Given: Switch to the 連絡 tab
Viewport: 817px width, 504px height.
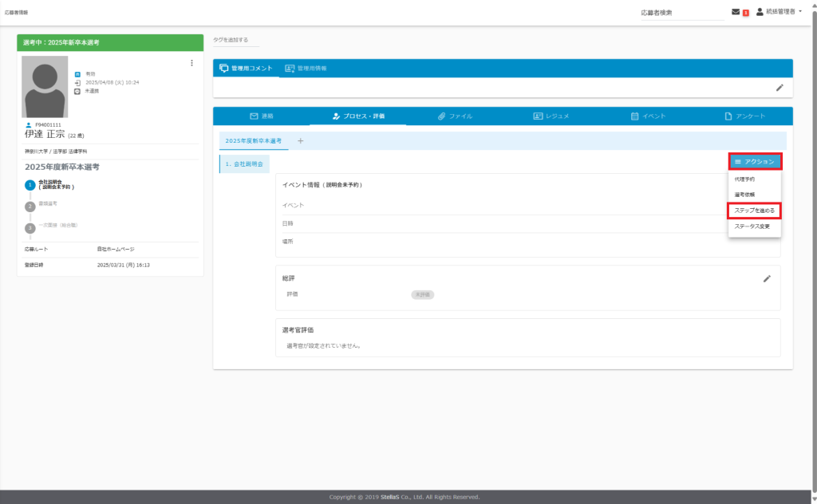Looking at the screenshot, I should (262, 116).
